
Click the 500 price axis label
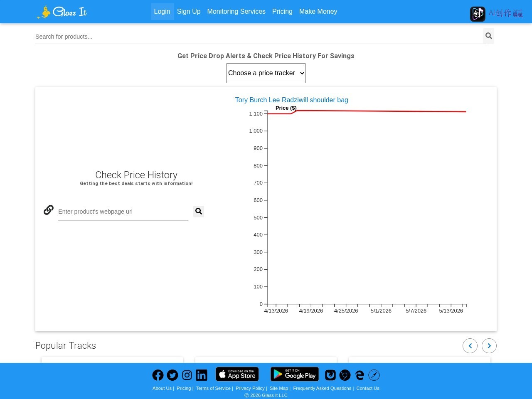tap(258, 218)
